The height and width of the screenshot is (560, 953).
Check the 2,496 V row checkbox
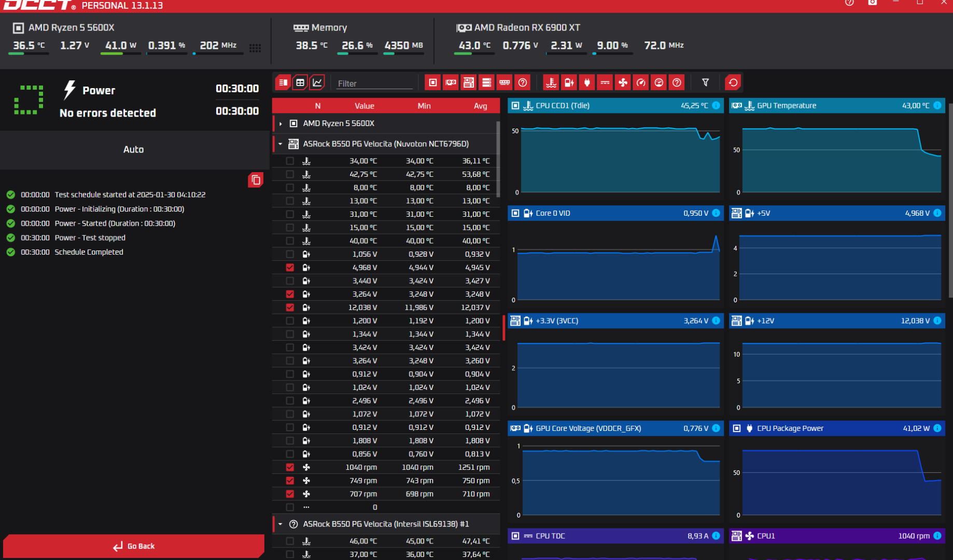pos(290,401)
